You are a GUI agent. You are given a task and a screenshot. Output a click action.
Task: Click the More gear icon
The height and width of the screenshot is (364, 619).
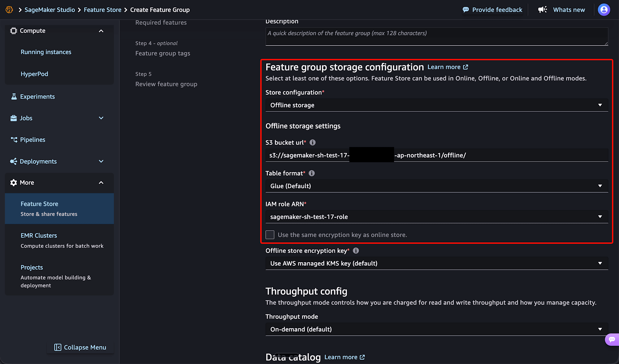click(14, 183)
